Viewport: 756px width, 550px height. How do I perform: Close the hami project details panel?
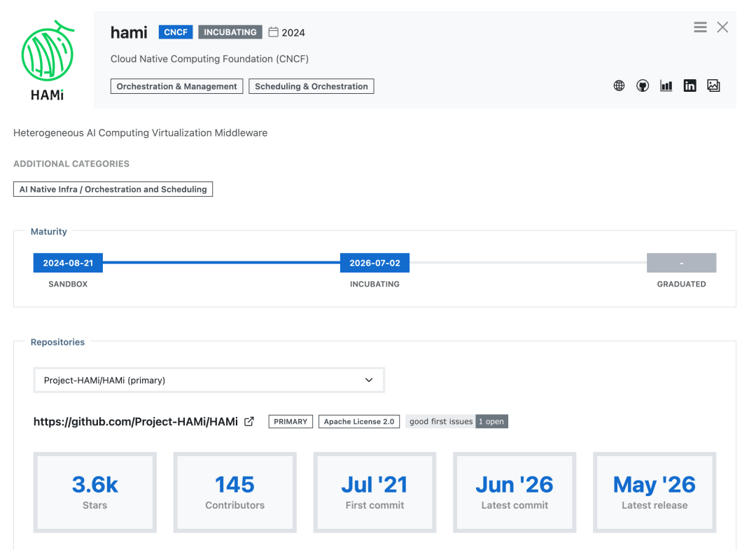coord(722,27)
